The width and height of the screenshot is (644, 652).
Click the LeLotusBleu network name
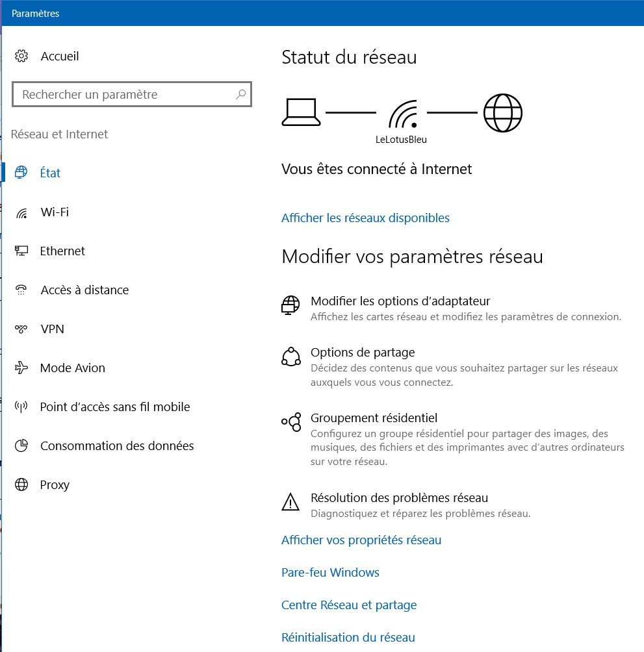[x=401, y=140]
